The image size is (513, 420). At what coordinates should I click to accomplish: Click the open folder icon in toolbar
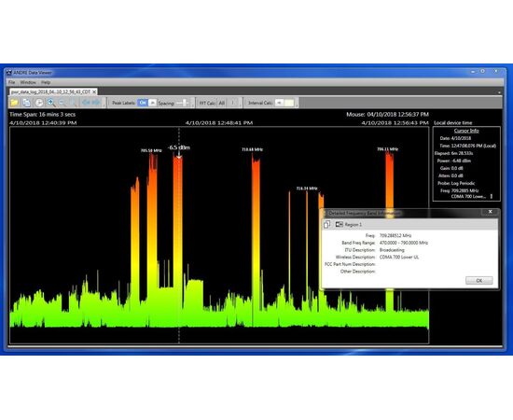tap(14, 103)
